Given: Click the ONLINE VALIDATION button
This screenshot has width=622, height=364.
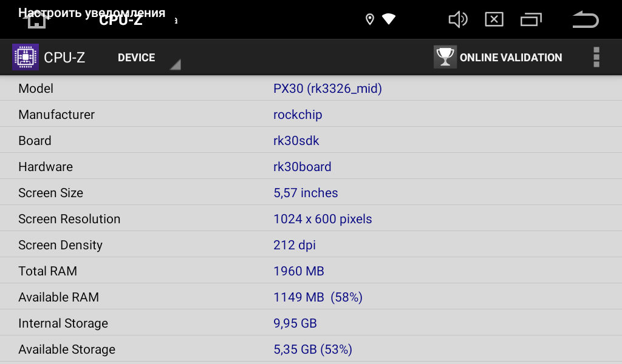Looking at the screenshot, I should point(498,57).
